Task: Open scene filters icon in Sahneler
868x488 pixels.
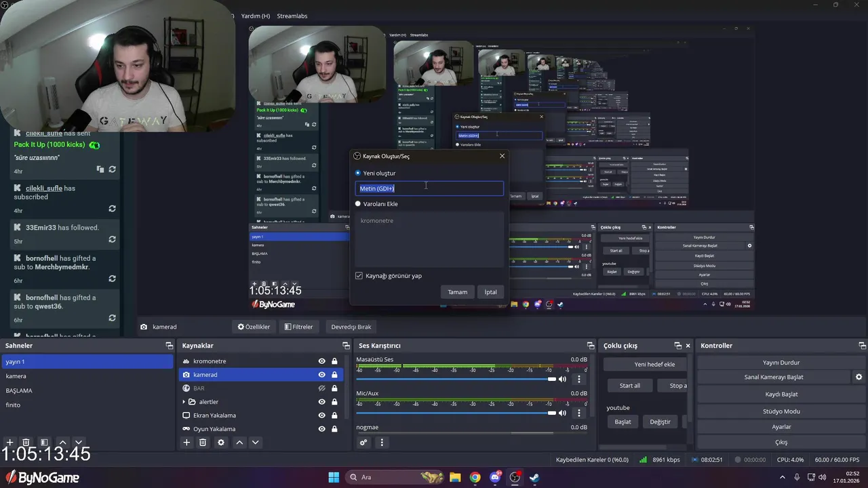Action: click(x=43, y=443)
